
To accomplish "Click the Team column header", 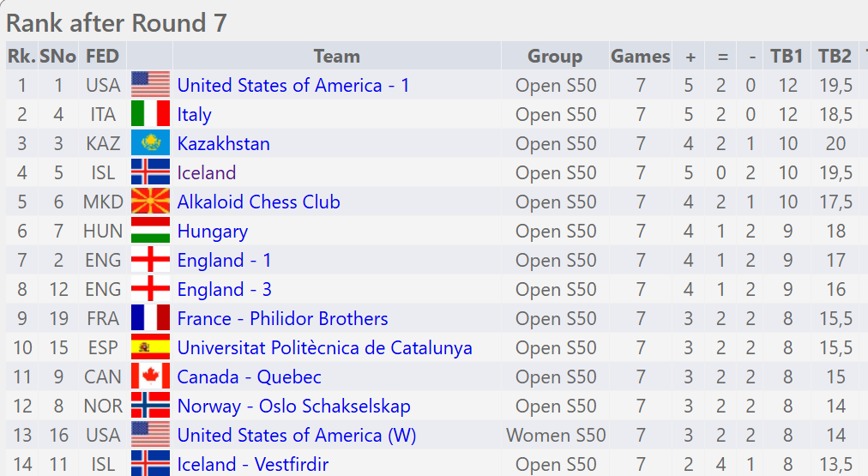I will tap(336, 57).
